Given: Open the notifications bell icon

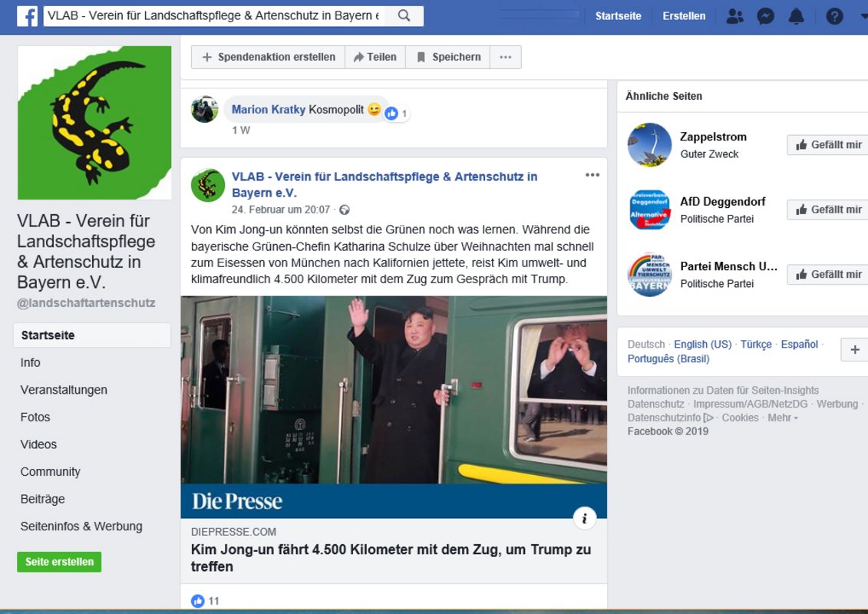Looking at the screenshot, I should coord(796,16).
